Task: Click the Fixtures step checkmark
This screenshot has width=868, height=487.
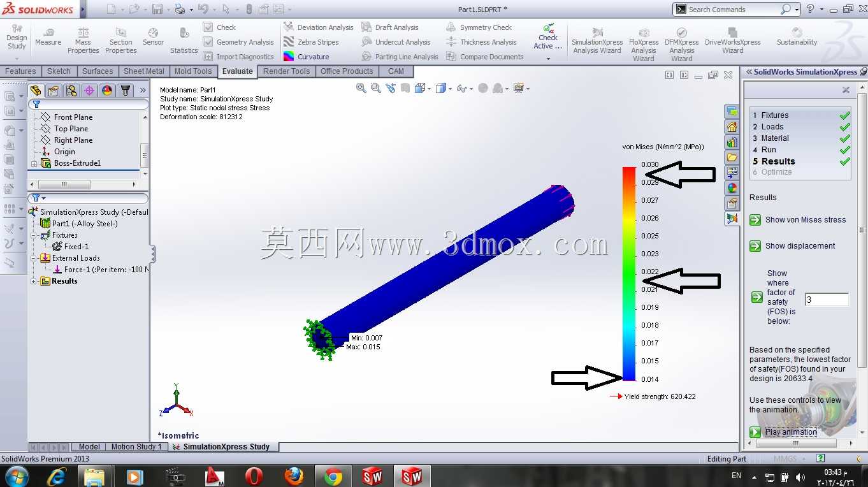Action: (844, 115)
